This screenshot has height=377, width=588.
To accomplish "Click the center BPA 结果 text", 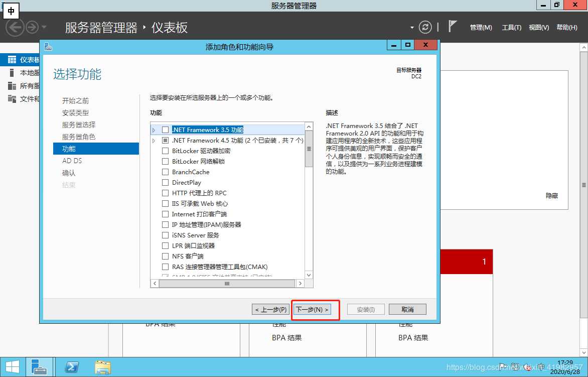I will point(287,338).
